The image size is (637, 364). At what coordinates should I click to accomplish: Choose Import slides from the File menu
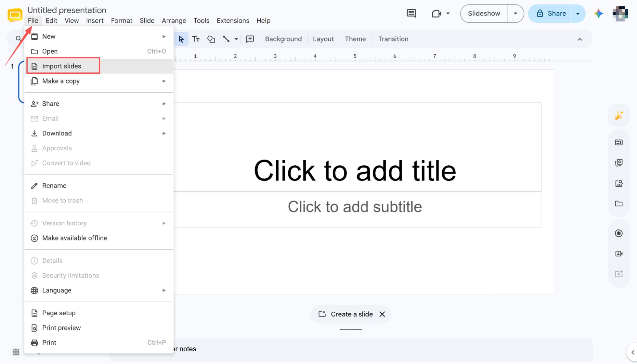tap(99, 66)
